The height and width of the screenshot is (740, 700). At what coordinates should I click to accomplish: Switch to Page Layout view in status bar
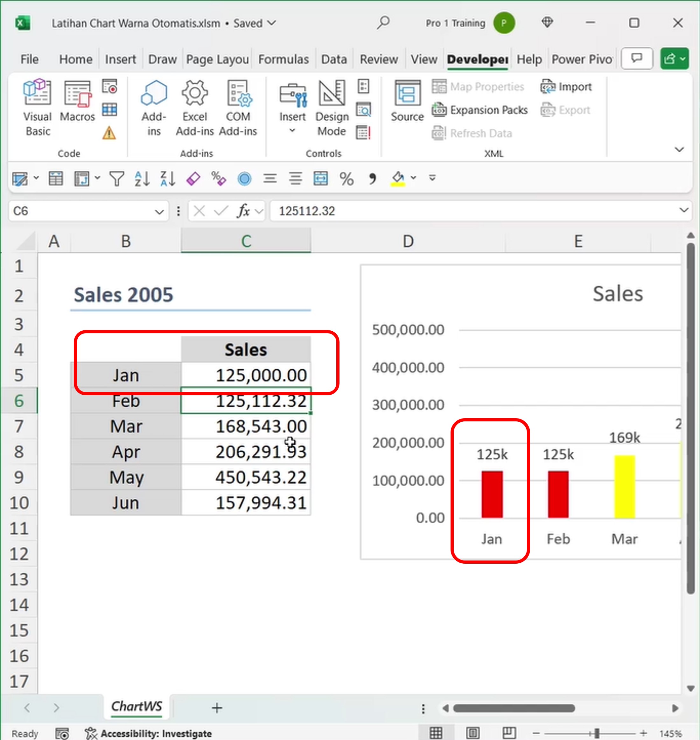(473, 733)
